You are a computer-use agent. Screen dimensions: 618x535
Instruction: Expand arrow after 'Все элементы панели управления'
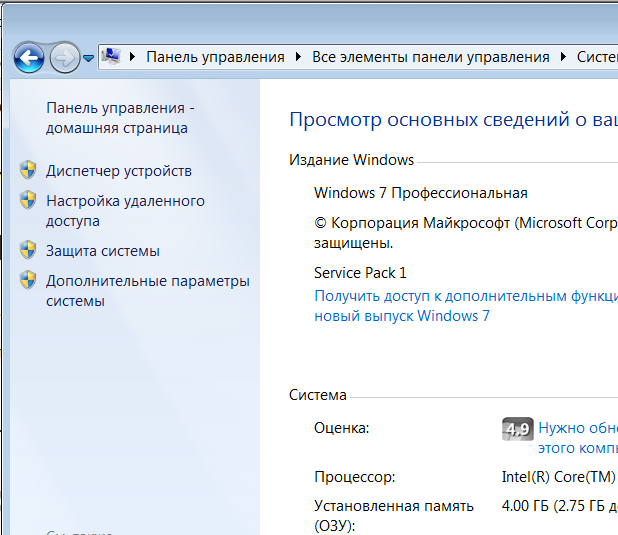click(x=563, y=57)
